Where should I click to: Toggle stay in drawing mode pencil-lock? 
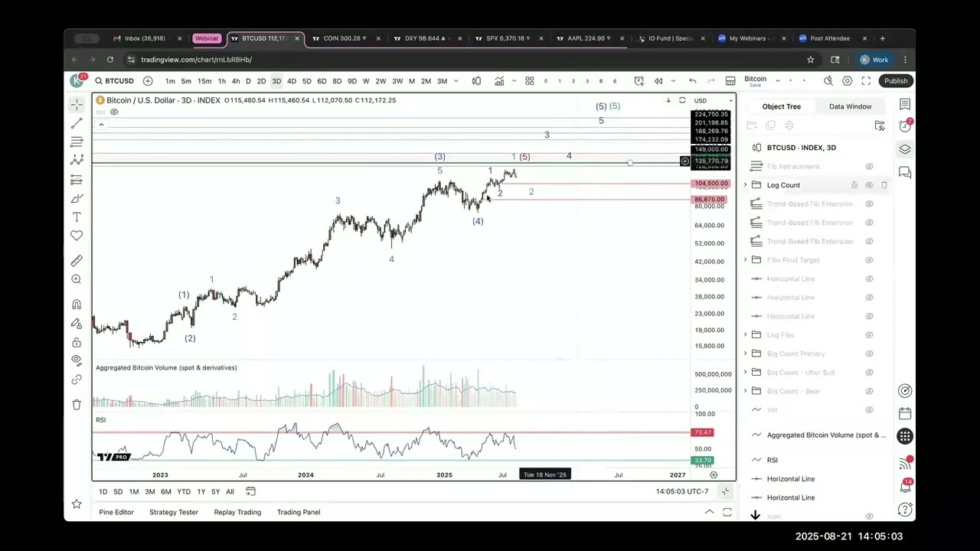pos(77,323)
